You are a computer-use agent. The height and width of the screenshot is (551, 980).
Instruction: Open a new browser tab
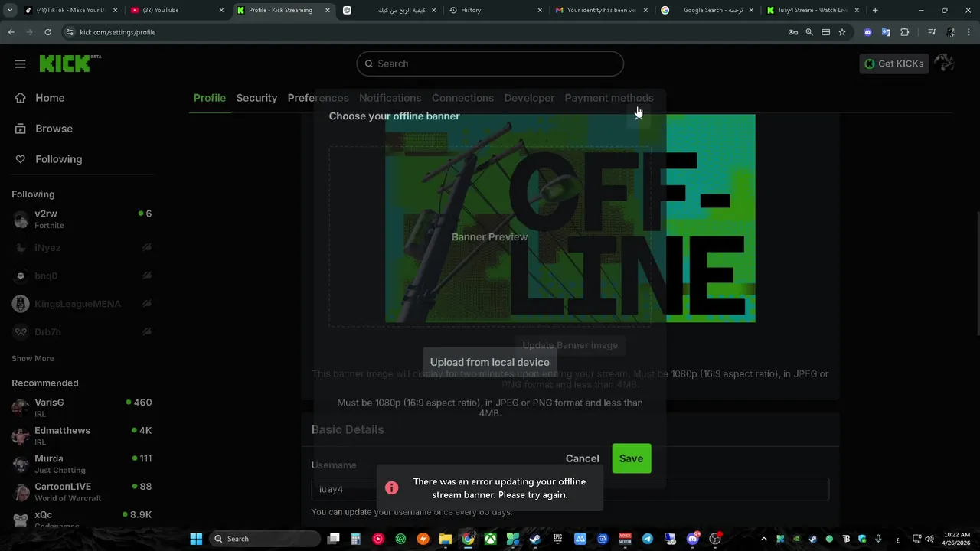[x=875, y=10]
